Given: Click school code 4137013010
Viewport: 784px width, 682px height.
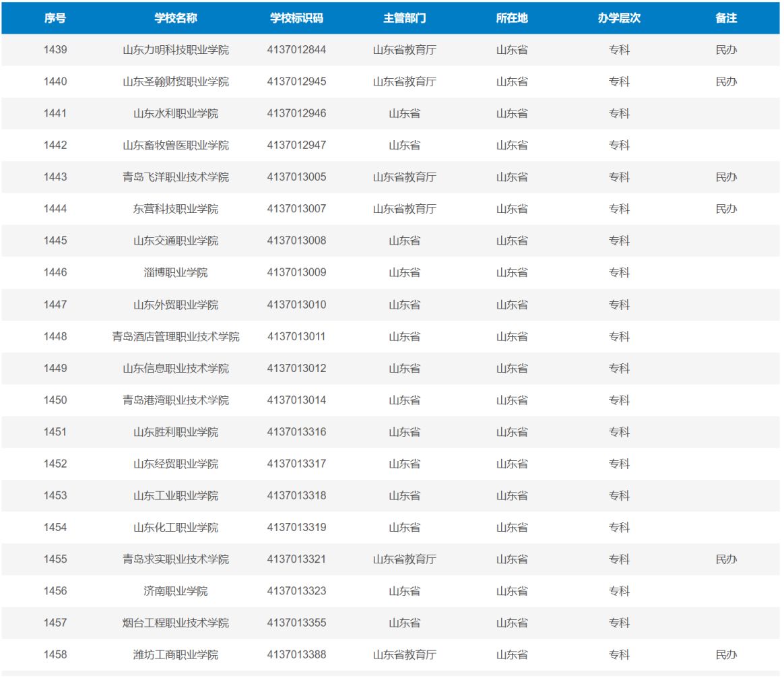Looking at the screenshot, I should [x=296, y=305].
